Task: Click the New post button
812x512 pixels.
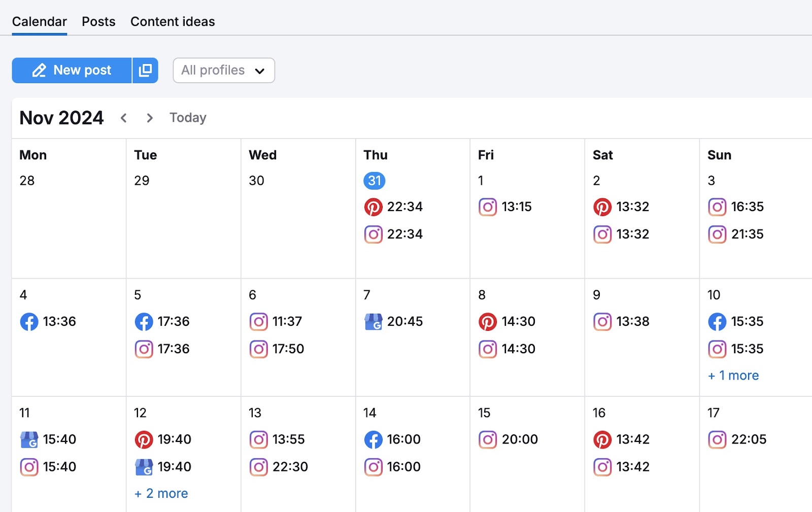Action: point(72,70)
